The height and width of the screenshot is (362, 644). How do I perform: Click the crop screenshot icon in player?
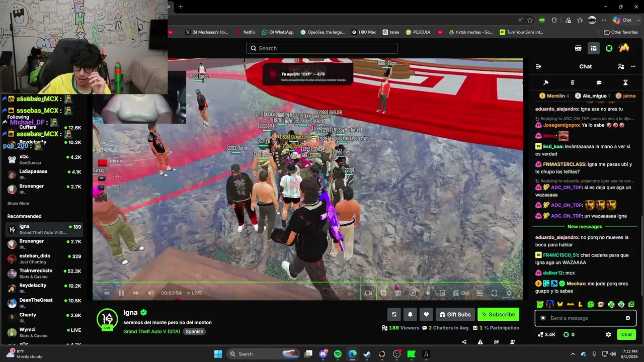click(383, 293)
